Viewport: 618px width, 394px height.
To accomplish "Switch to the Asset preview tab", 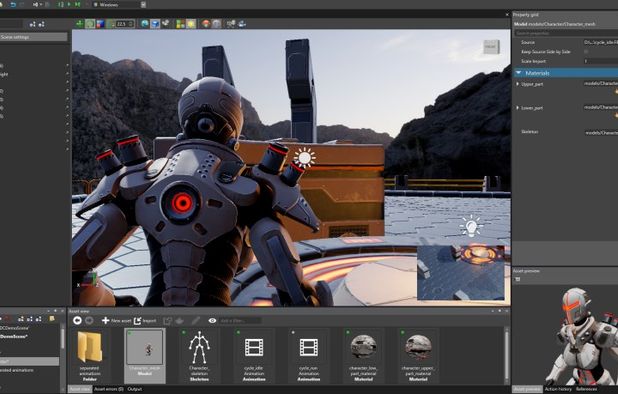I will 527,389.
